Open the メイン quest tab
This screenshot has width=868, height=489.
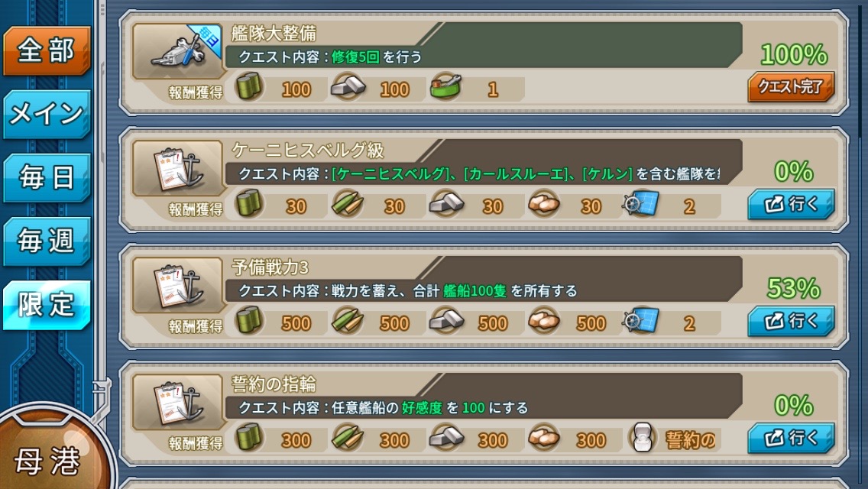click(47, 114)
